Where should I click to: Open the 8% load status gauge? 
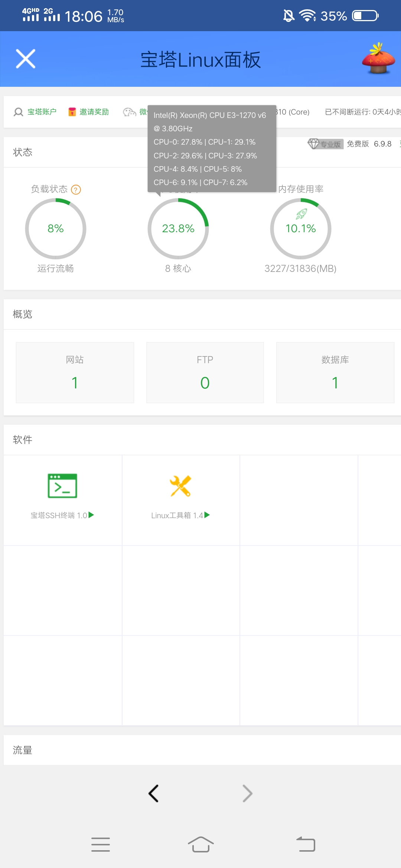coord(56,228)
